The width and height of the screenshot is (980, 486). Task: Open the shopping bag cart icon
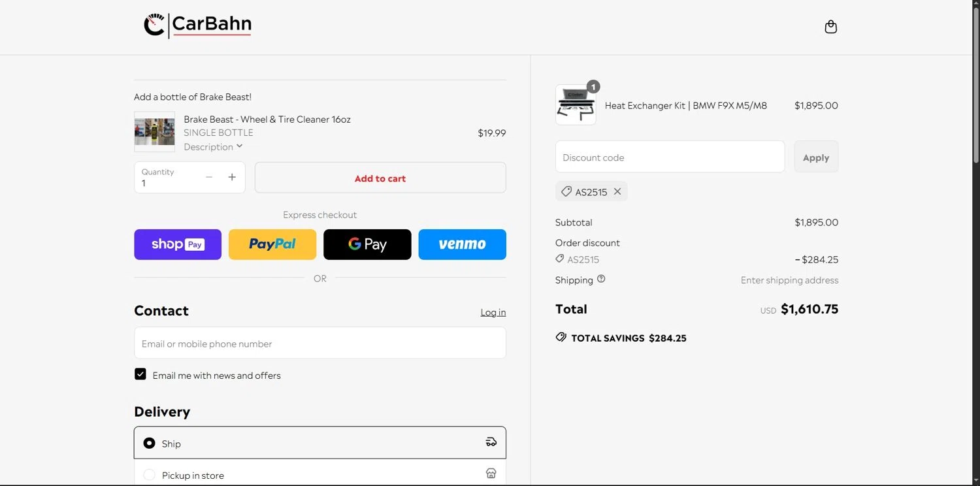830,27
